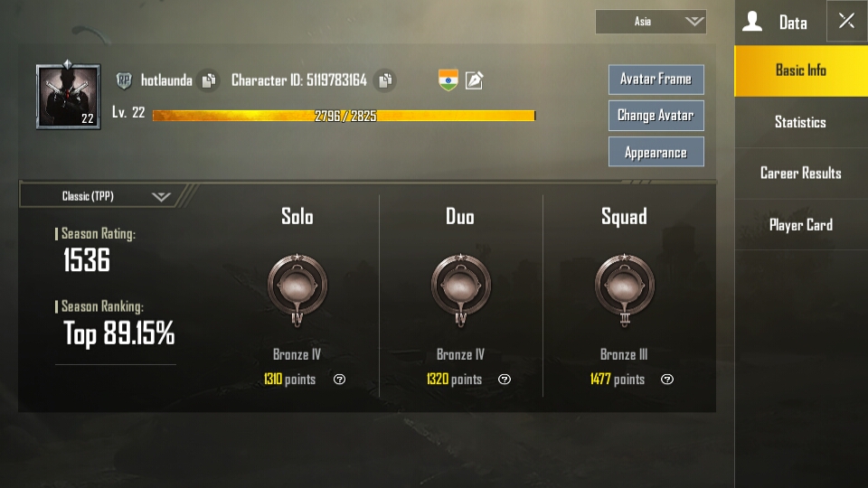
Task: Click the Avatar Frame button
Action: (x=656, y=80)
